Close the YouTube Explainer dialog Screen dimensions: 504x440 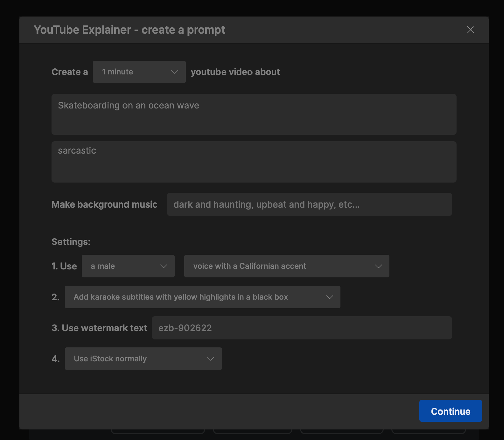(x=470, y=30)
